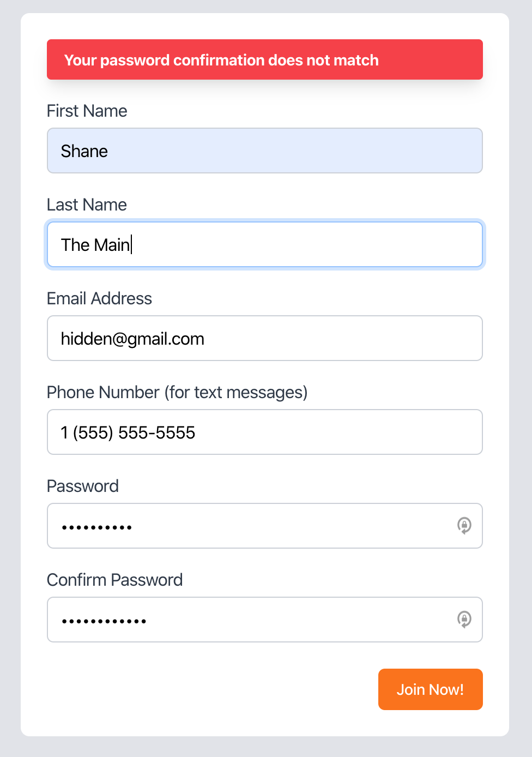Click the Last Name input field
Viewport: 532px width, 757px height.
[265, 244]
